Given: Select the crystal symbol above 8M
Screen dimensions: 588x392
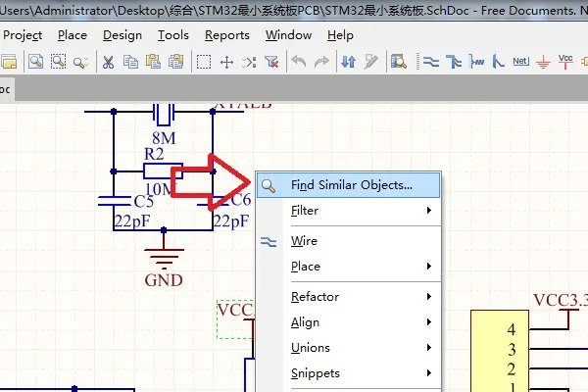Looking at the screenshot, I should pos(164,114).
